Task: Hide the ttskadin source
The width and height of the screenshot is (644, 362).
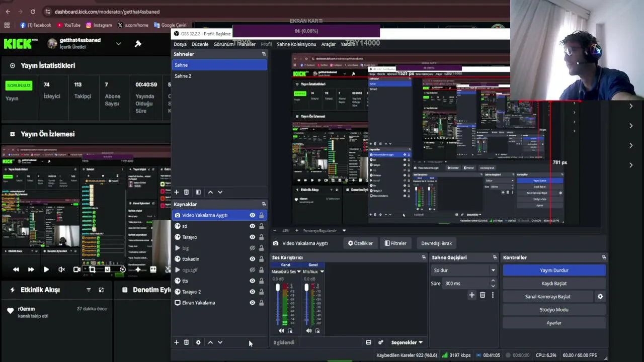Action: 252,259
